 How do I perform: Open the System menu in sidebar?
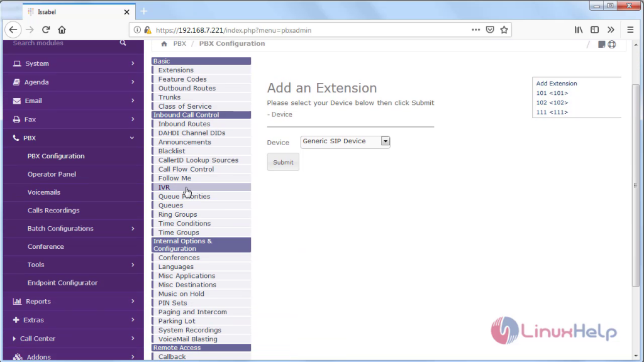click(74, 63)
